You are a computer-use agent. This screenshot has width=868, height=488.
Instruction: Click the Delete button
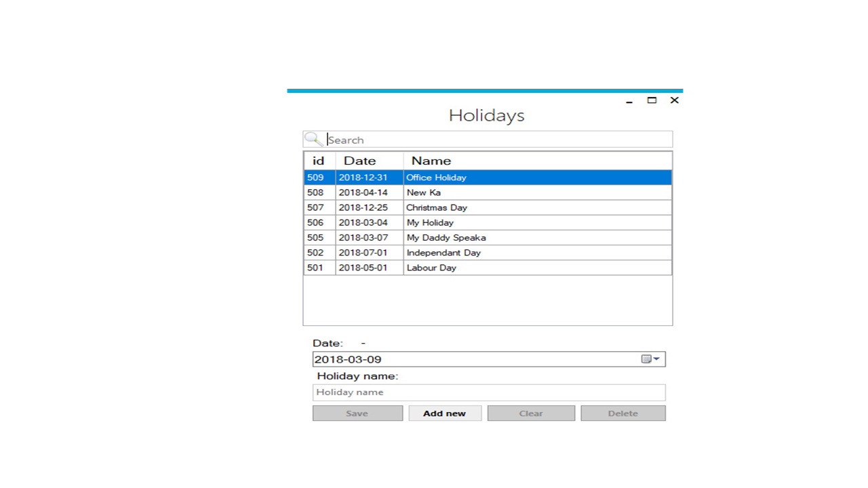(622, 413)
